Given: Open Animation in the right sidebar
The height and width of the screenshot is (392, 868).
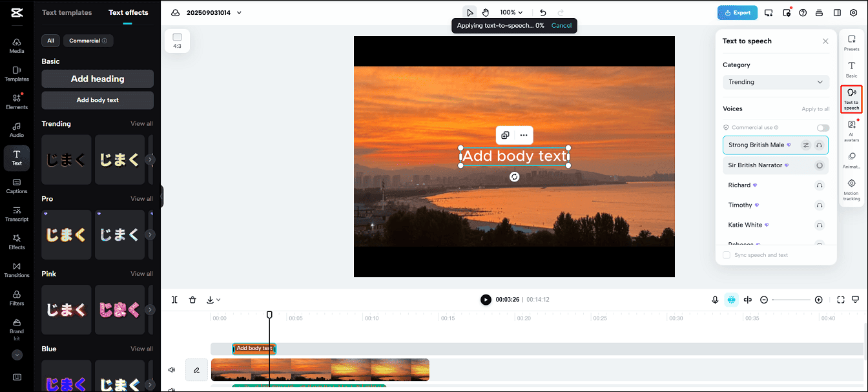Looking at the screenshot, I should tap(852, 160).
